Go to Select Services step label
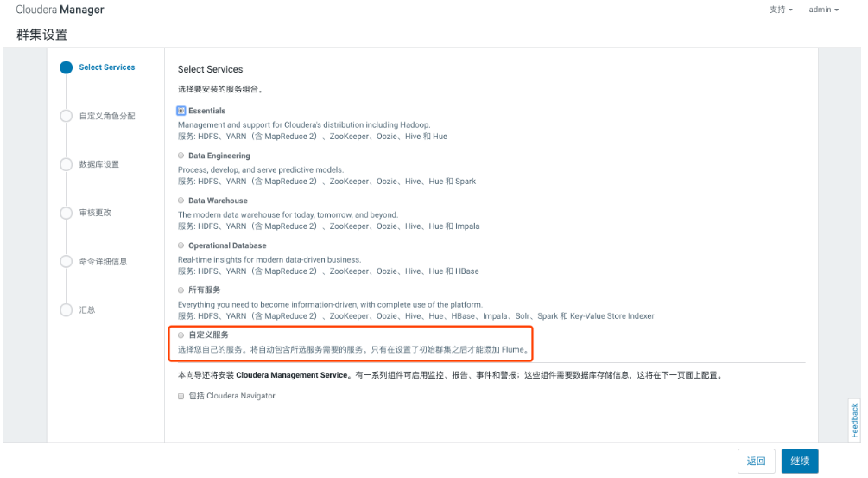 (x=107, y=67)
